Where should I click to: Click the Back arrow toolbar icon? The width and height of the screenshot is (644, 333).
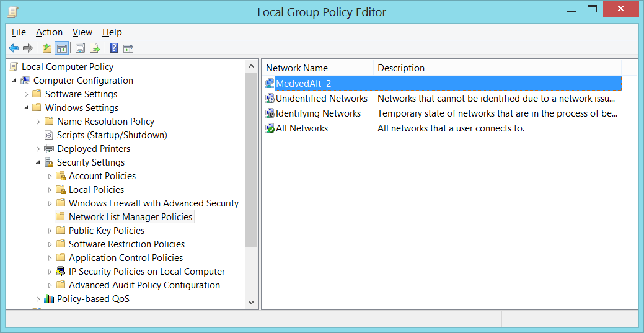point(14,48)
